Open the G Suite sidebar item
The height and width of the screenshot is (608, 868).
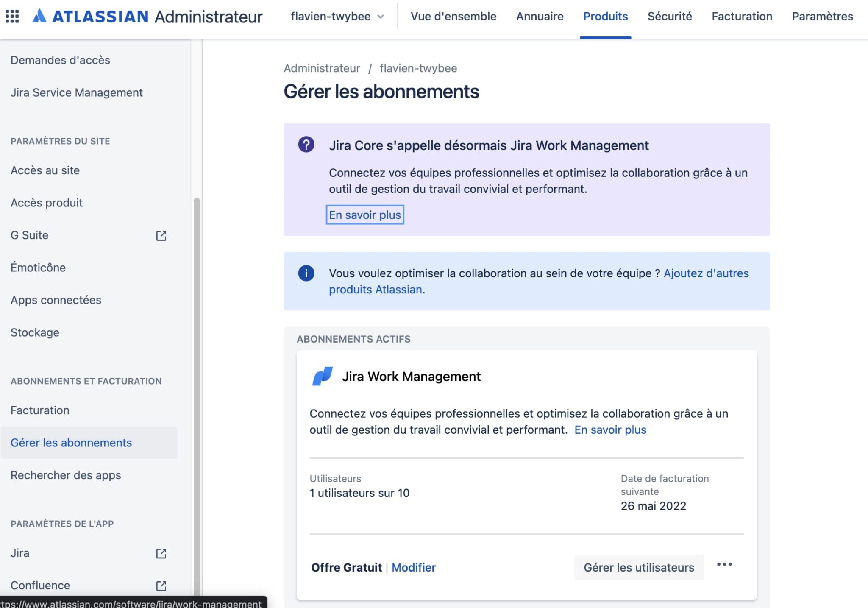pyautogui.click(x=89, y=235)
